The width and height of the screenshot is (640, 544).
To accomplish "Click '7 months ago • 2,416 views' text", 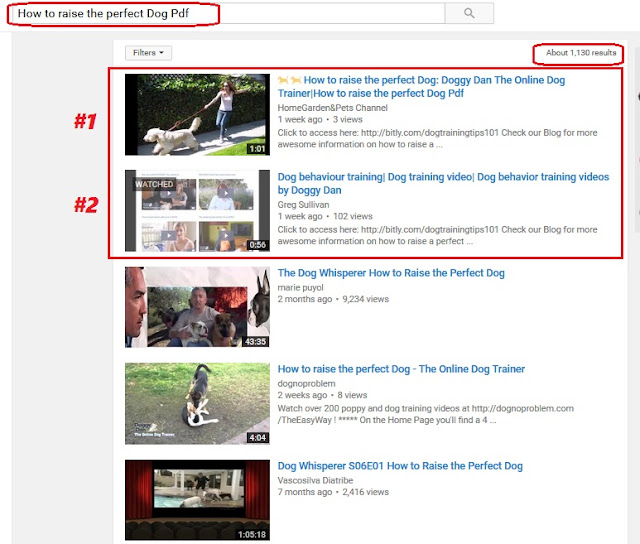I will click(333, 492).
